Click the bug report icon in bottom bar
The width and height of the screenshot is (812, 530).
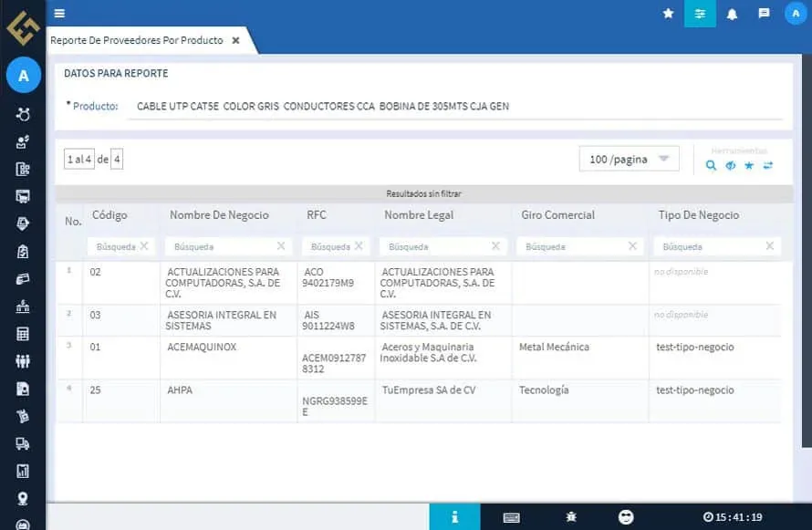point(569,516)
